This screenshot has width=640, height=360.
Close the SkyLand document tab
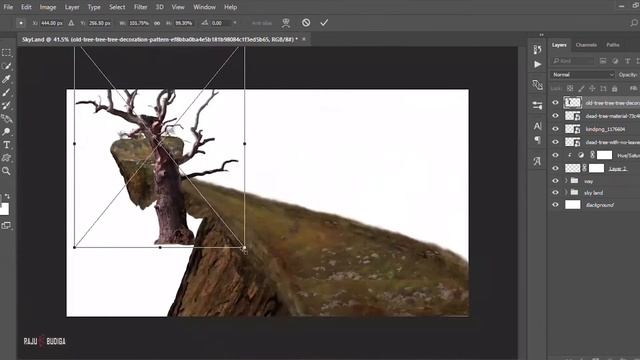(304, 39)
